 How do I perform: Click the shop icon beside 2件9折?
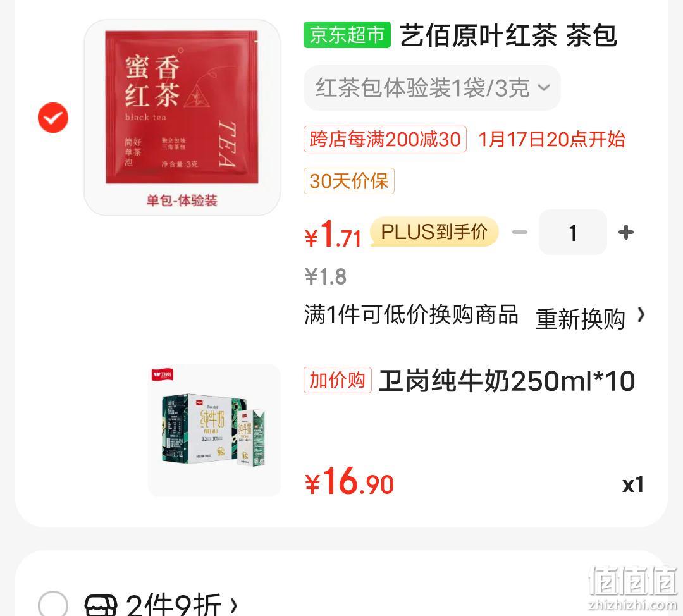coord(101,605)
